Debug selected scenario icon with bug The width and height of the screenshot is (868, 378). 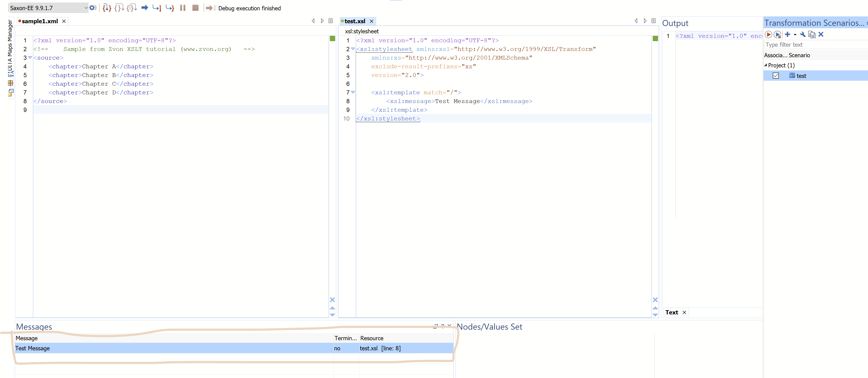click(x=777, y=34)
